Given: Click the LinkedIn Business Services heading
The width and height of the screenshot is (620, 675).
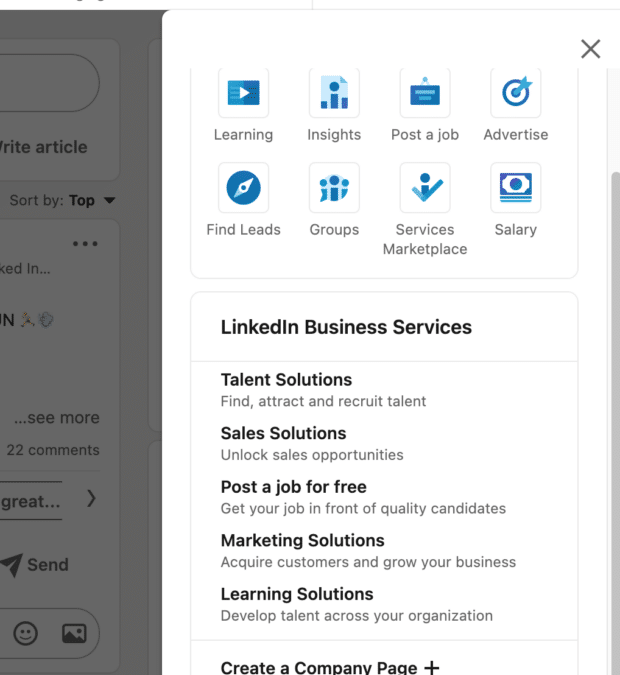Looking at the screenshot, I should [x=346, y=327].
